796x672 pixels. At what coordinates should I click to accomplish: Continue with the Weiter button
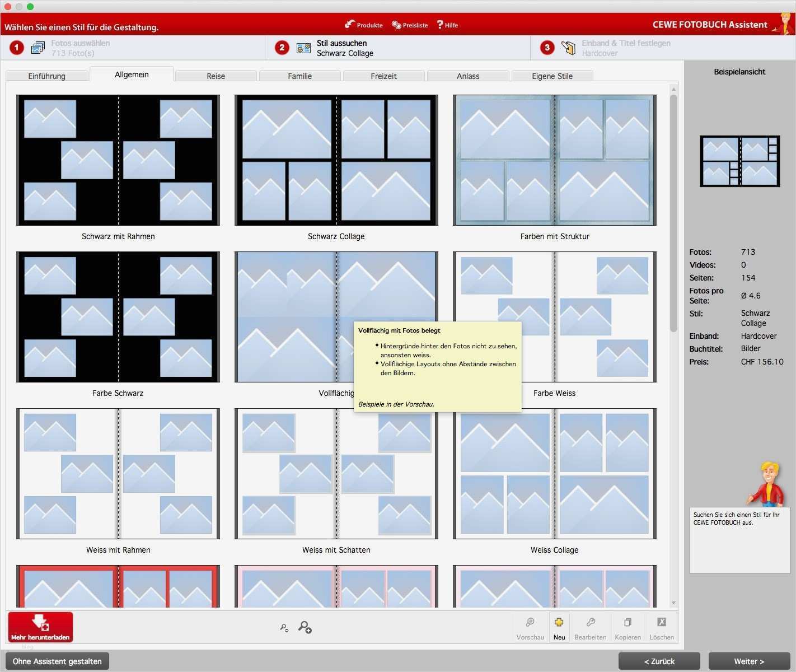[x=749, y=661]
